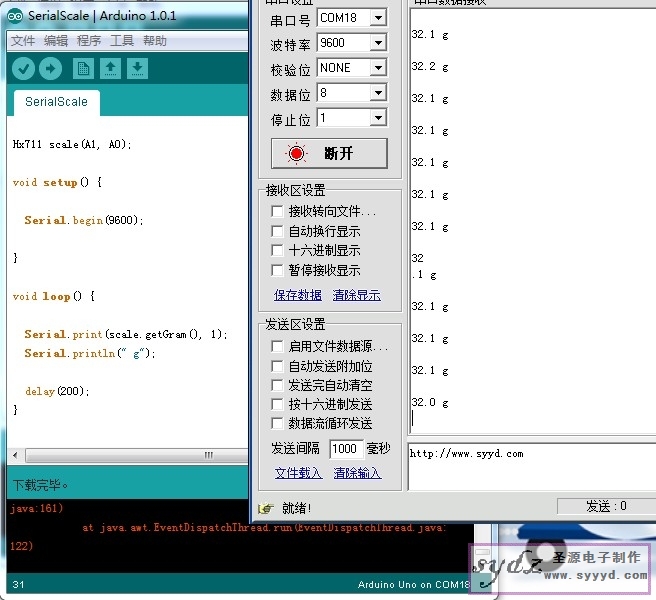Expand the 停止位 1 dropdown
The height and width of the screenshot is (600, 656).
378,118
